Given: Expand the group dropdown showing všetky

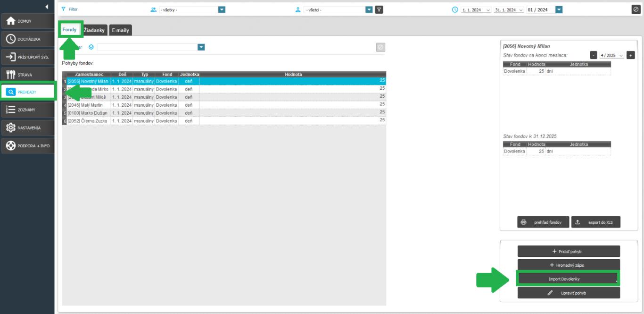Looking at the screenshot, I should click(x=222, y=9).
